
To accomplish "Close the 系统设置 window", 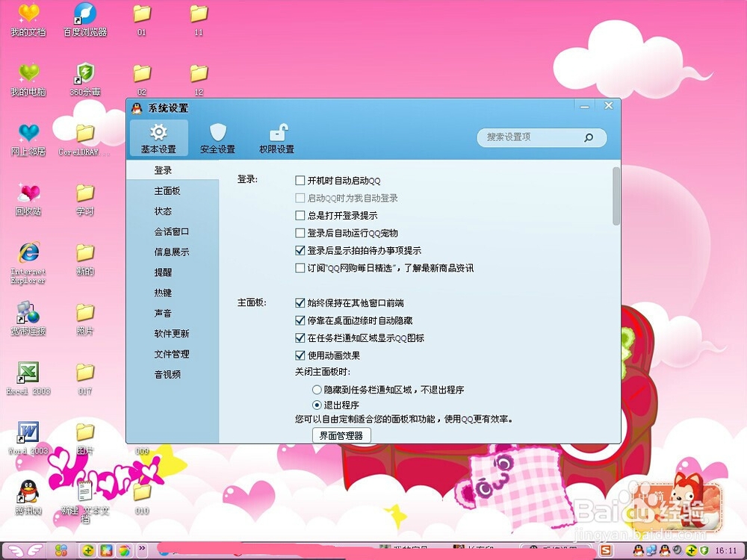I will (x=608, y=106).
